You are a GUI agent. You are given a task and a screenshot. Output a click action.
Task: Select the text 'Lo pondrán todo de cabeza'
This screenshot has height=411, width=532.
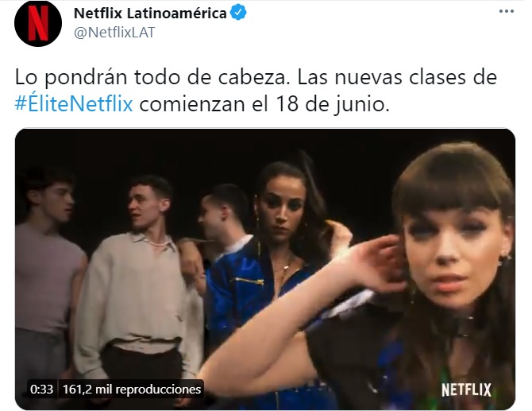tap(152, 78)
